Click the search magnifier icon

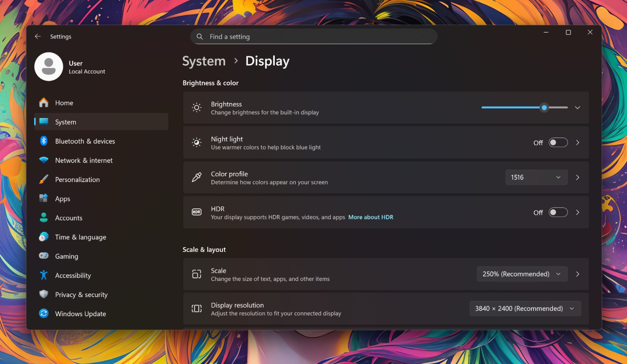199,36
